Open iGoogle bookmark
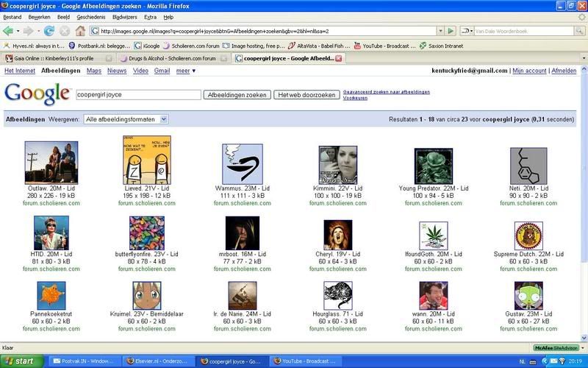588x368 pixels. click(x=147, y=46)
